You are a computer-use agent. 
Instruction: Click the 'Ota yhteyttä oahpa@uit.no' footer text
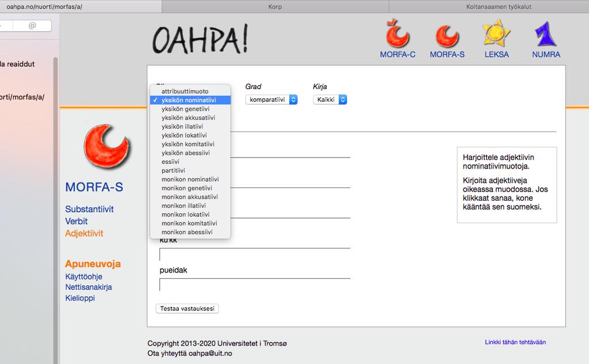(x=190, y=354)
